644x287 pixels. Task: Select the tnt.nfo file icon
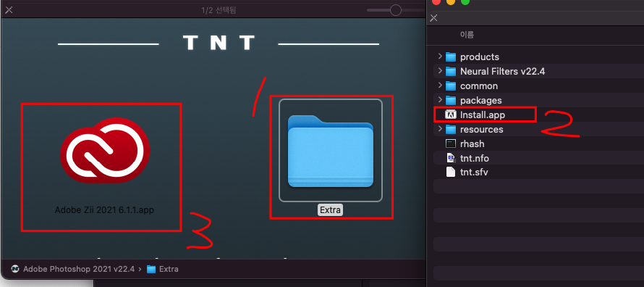(x=451, y=158)
